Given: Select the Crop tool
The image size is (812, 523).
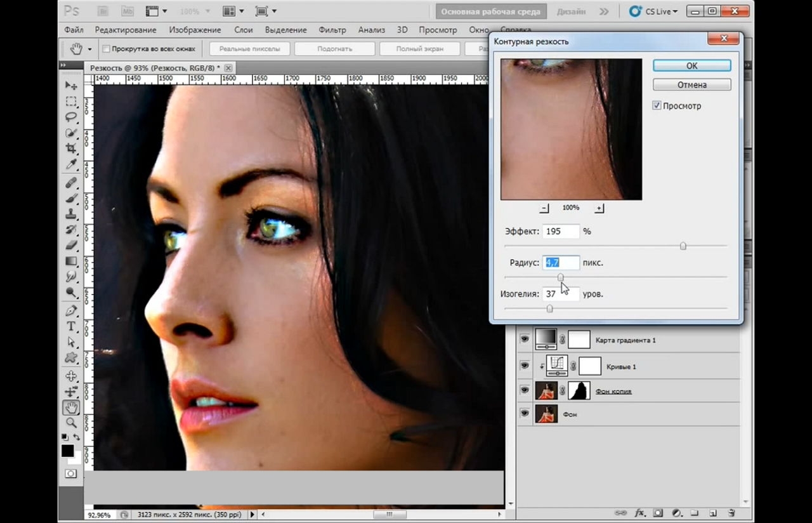Looking at the screenshot, I should click(71, 149).
